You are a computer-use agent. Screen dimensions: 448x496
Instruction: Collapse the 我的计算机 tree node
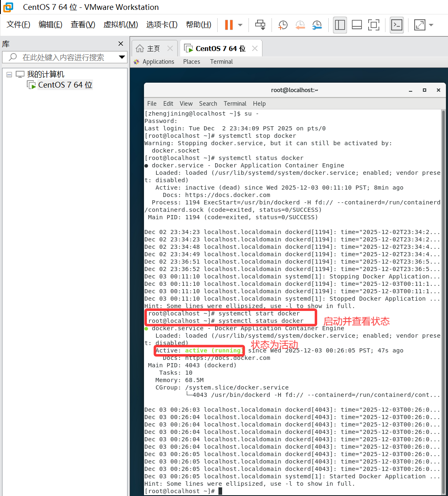[9, 74]
